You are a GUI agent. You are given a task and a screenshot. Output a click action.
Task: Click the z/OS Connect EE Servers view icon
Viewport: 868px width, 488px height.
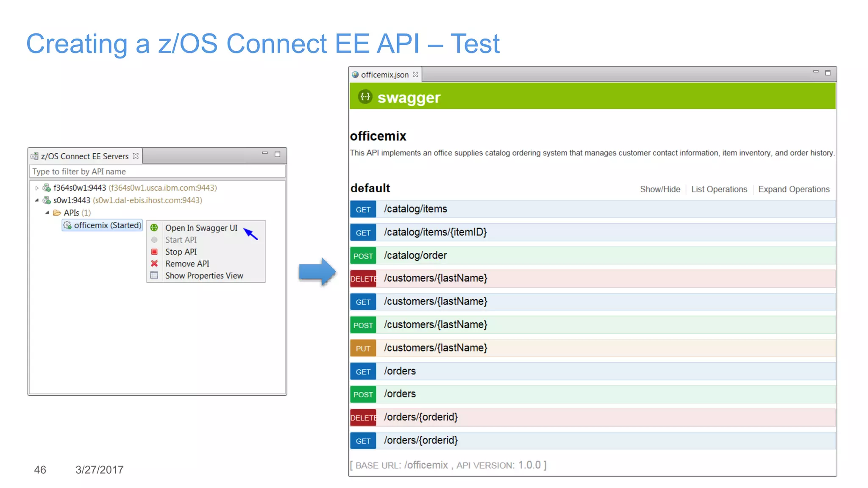[34, 156]
